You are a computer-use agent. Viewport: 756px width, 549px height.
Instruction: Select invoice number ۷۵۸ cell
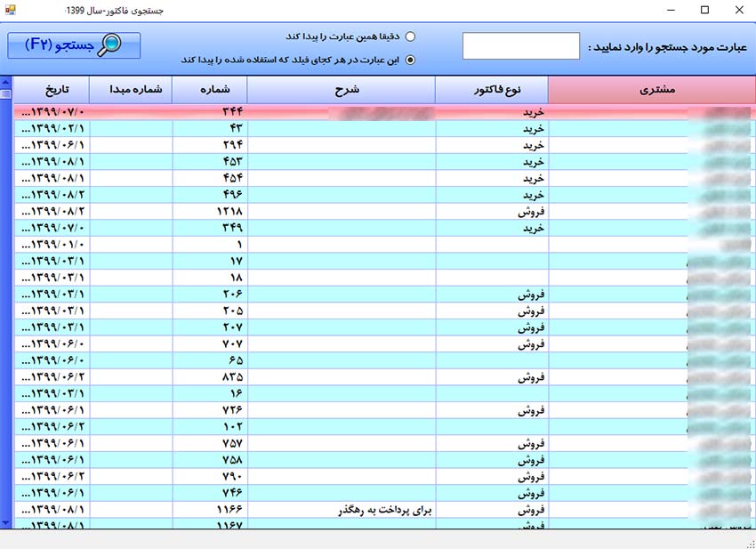click(210, 460)
